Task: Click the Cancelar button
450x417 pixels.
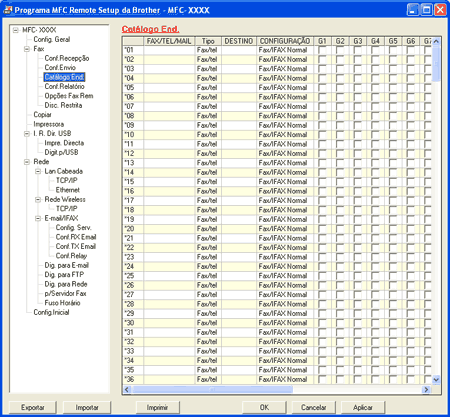Action: click(x=314, y=407)
